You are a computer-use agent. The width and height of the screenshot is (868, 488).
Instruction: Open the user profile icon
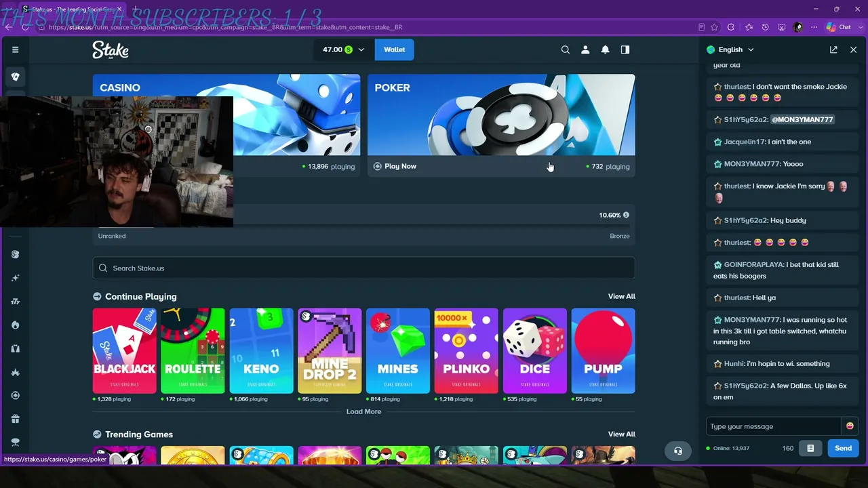tap(585, 49)
